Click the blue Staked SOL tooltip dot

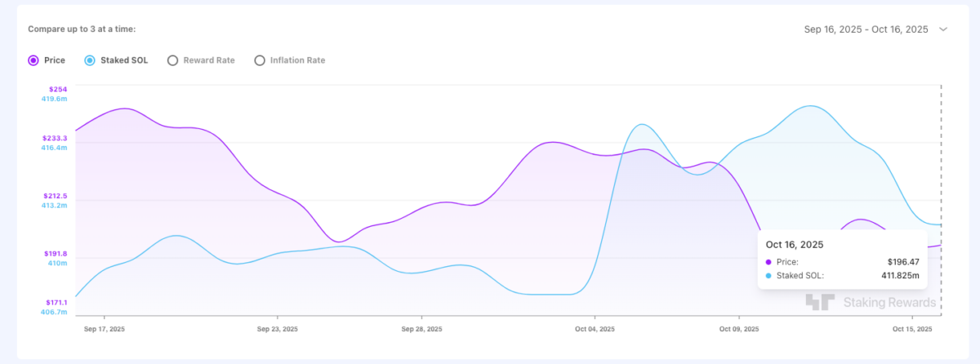(x=769, y=276)
